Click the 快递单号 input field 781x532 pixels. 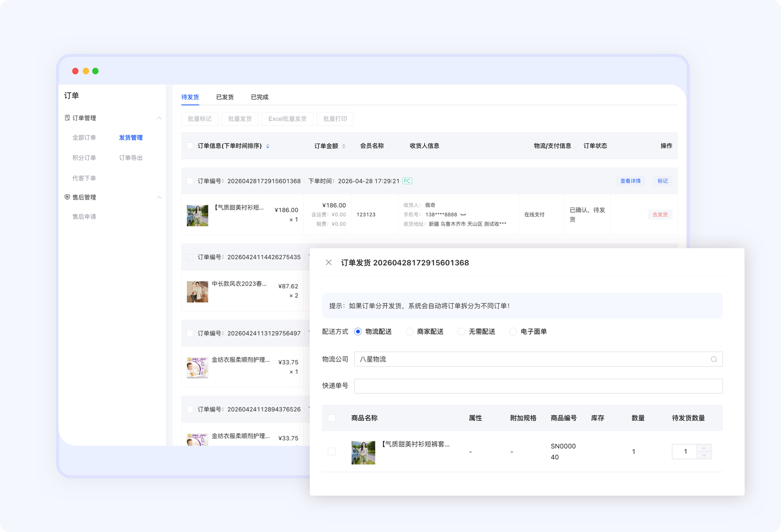click(538, 386)
